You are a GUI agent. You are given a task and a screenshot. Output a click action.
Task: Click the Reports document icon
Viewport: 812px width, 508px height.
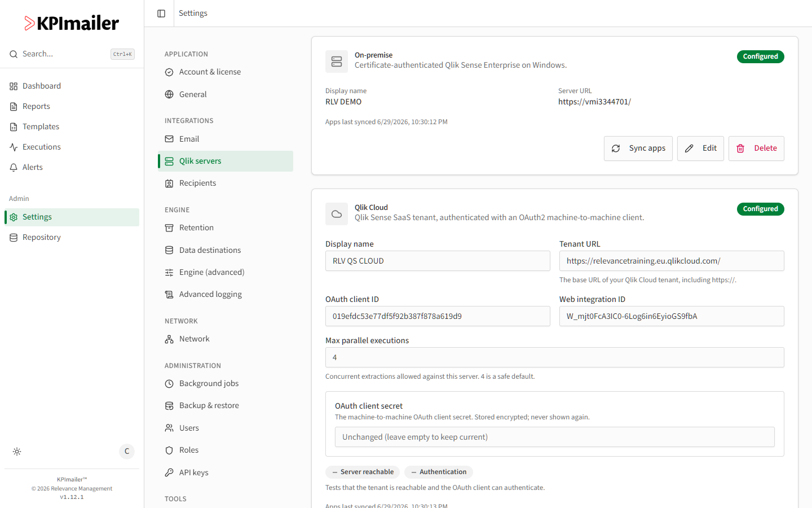tap(14, 107)
